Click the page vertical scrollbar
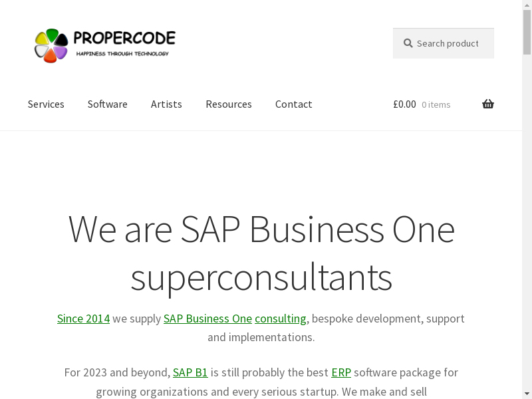The height and width of the screenshot is (399, 532). click(x=527, y=199)
